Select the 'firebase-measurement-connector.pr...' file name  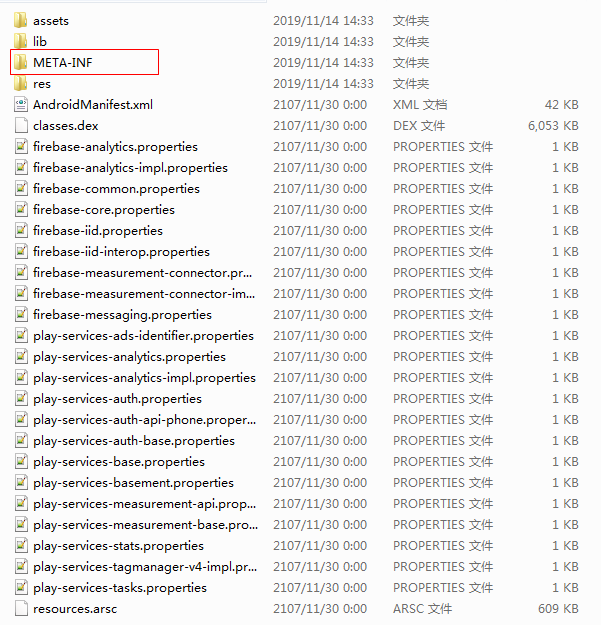[142, 273]
